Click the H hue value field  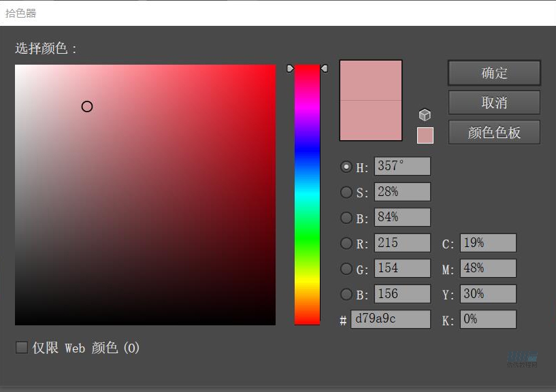click(402, 167)
